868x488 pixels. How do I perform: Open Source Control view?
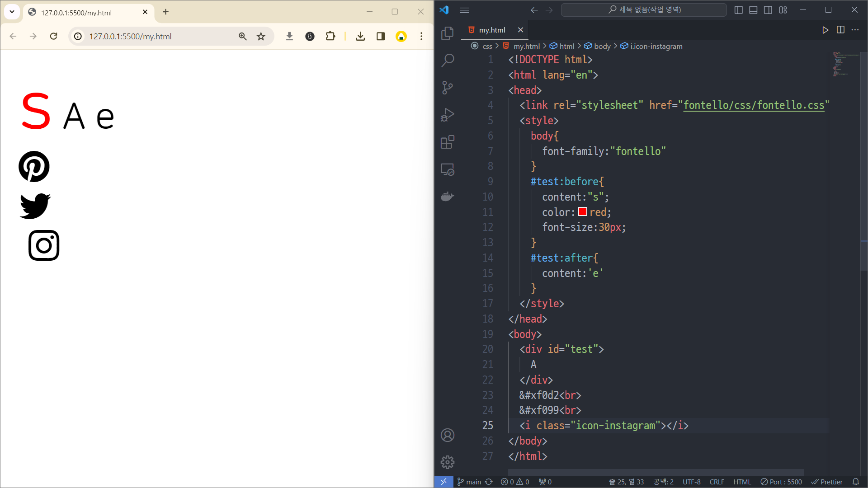click(447, 88)
